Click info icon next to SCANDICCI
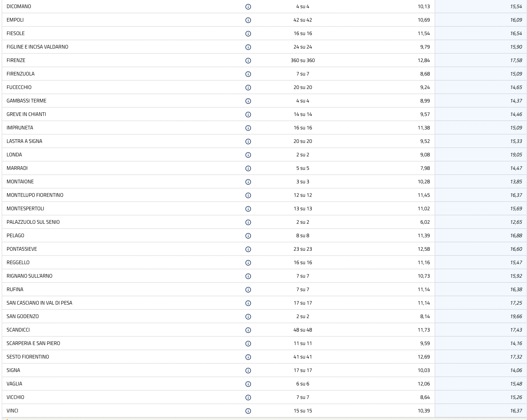Viewport: 527px width, 420px height. [248, 330]
